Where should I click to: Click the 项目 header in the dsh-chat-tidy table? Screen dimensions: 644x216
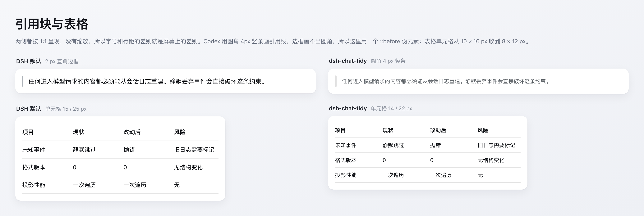coord(340,130)
